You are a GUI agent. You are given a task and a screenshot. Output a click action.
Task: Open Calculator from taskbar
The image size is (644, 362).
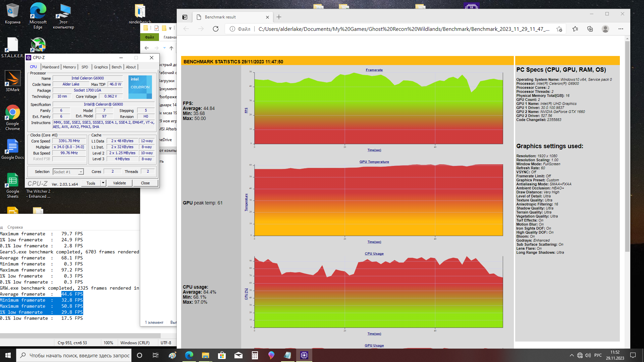click(255, 355)
